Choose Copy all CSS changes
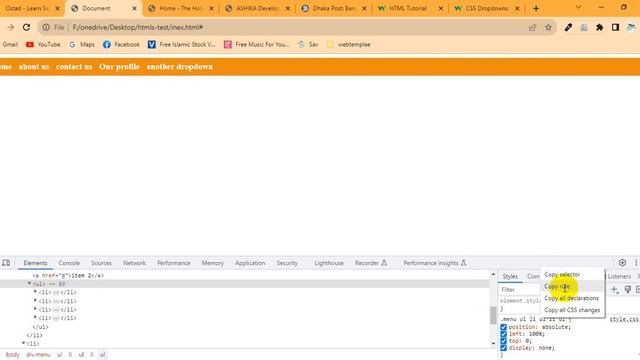Screen dimensions: 640x360 pos(572,310)
